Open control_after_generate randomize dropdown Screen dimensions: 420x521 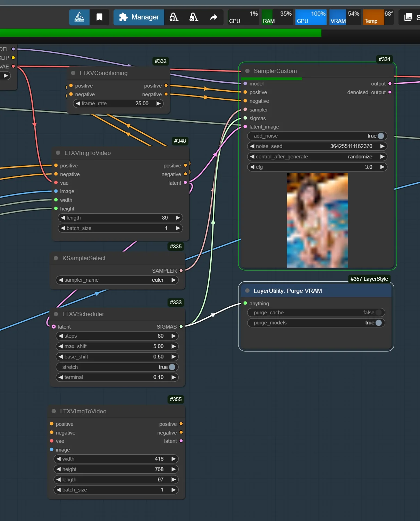click(x=317, y=157)
